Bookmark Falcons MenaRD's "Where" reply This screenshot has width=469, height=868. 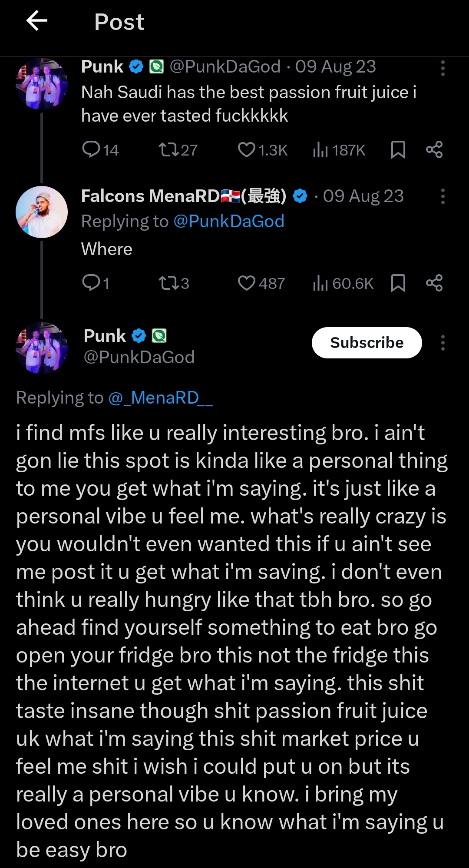398,283
